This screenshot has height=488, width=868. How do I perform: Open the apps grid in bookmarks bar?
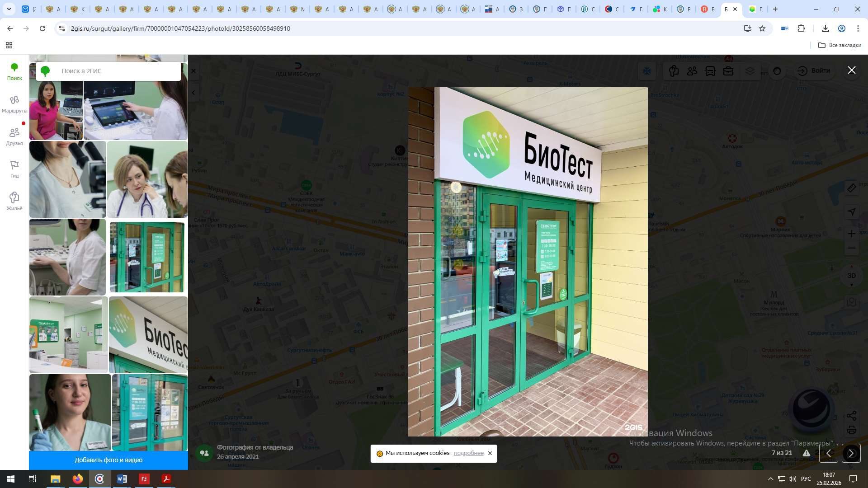tap(9, 45)
